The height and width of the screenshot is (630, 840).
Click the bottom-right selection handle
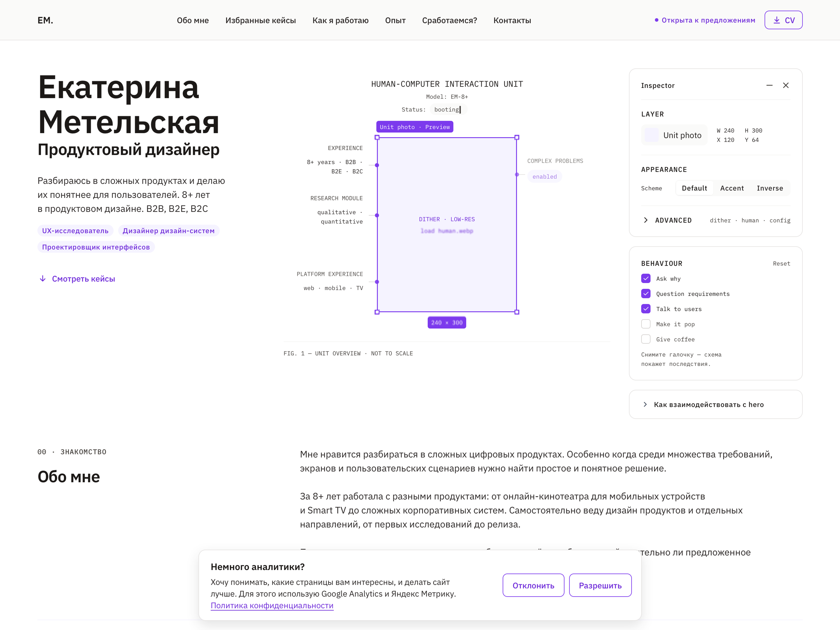click(x=517, y=312)
